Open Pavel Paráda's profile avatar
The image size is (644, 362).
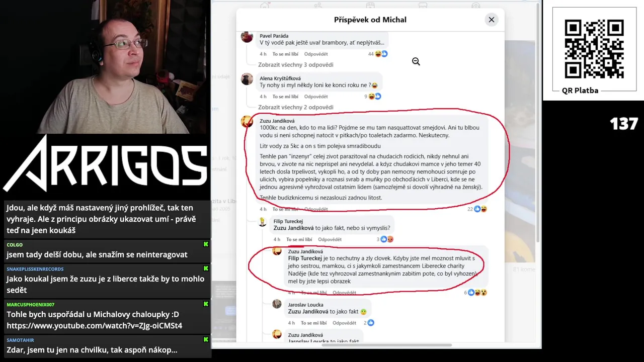pyautogui.click(x=247, y=37)
